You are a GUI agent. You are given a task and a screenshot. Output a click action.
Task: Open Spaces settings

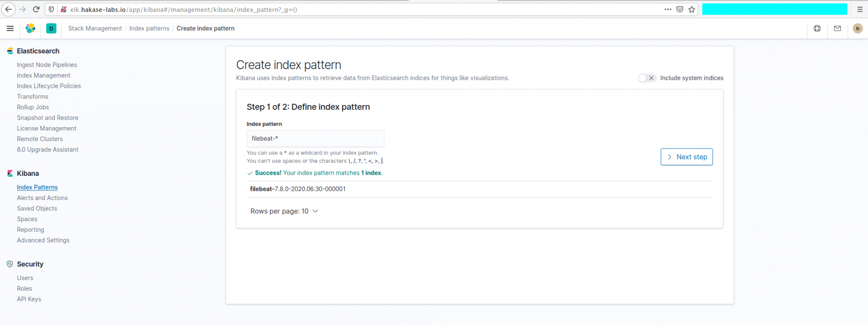click(x=27, y=219)
